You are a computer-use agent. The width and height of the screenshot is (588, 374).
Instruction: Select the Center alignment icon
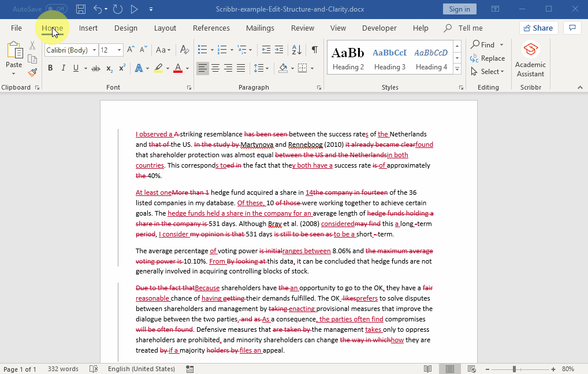(215, 68)
